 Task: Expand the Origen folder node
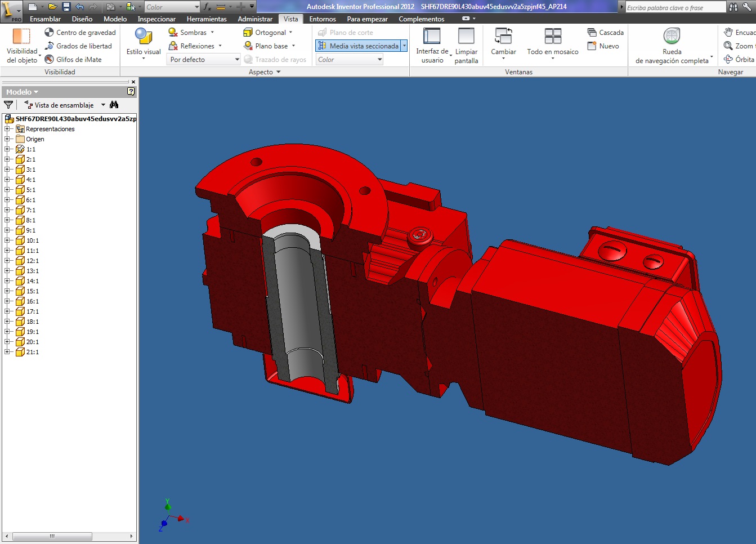point(7,139)
